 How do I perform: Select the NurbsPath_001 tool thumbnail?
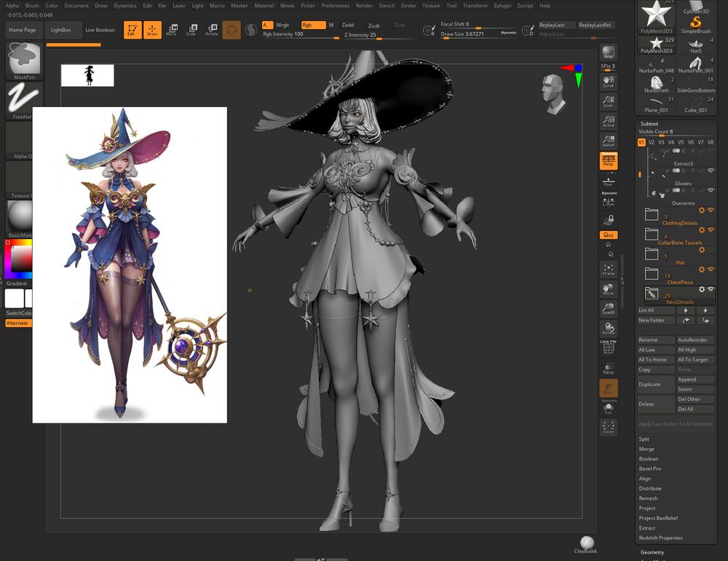pos(695,65)
